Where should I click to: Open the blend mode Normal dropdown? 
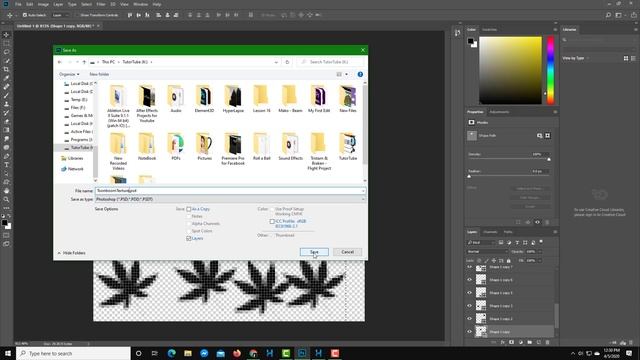487,251
